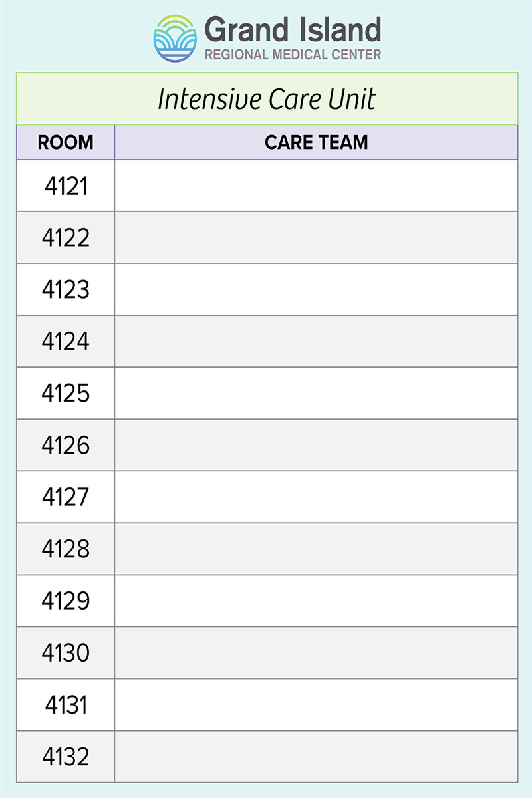Click the care team field for room 4123
The width and height of the screenshot is (532, 798).
coord(317,289)
